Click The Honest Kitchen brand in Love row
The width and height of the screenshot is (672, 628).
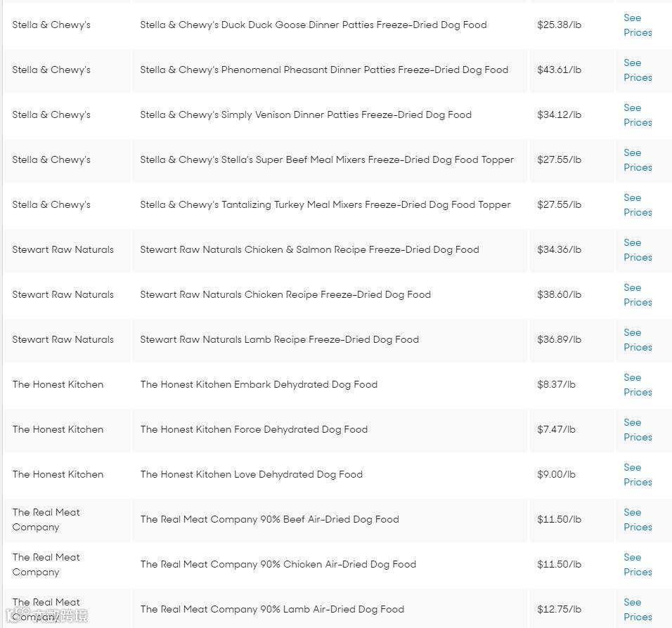click(x=58, y=475)
